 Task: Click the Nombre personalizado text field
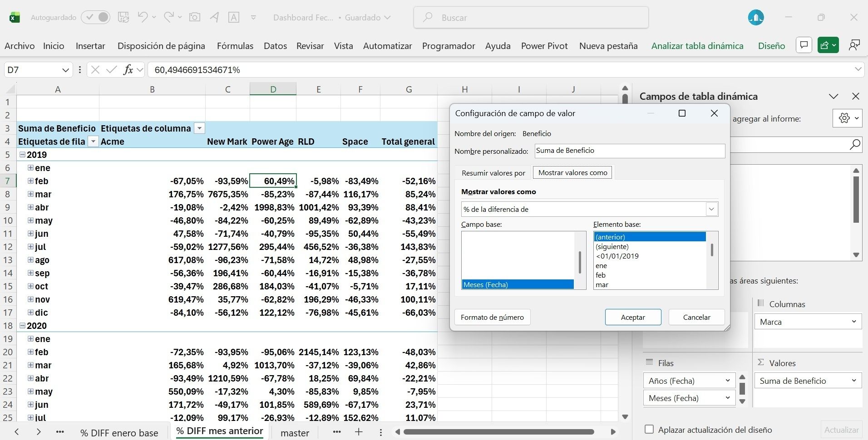629,151
